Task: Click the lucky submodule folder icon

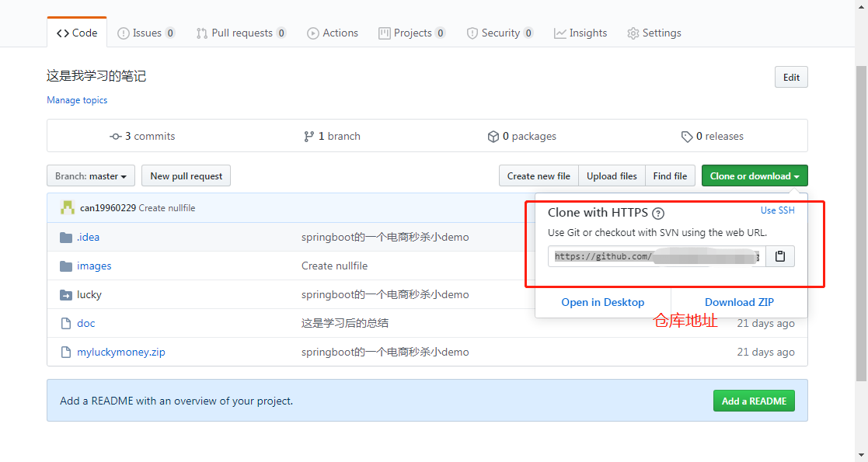Action: pos(66,295)
